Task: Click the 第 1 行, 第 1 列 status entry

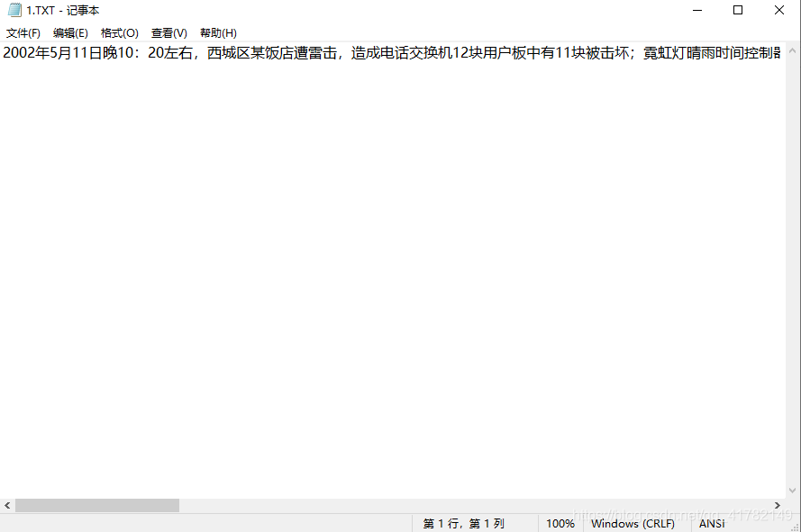Action: 463,524
